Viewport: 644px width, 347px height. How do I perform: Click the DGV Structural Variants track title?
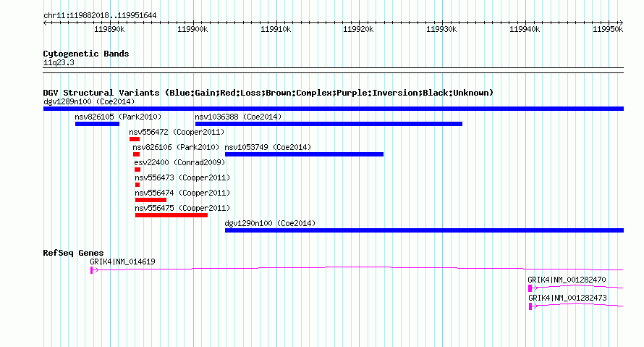pyautogui.click(x=268, y=93)
